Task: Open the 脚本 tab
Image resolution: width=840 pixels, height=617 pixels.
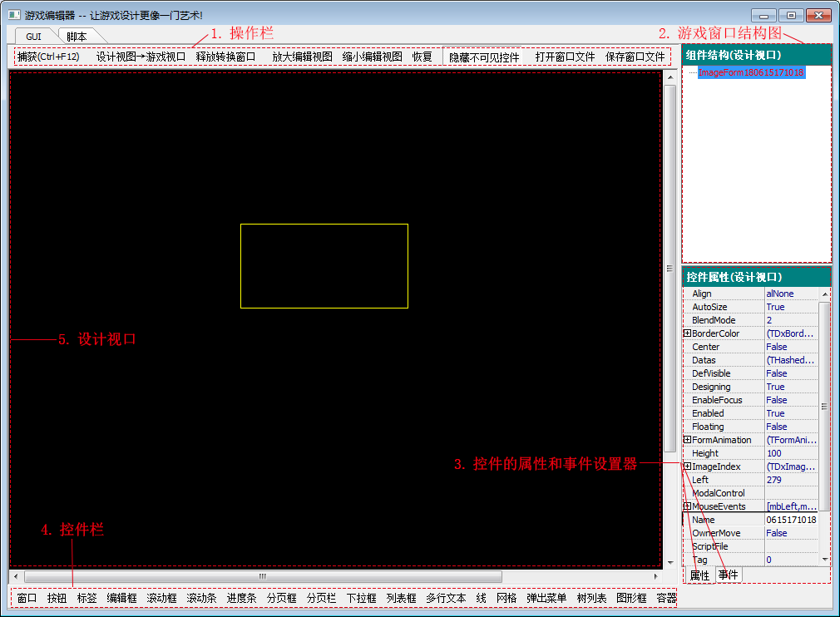Action: tap(77, 37)
